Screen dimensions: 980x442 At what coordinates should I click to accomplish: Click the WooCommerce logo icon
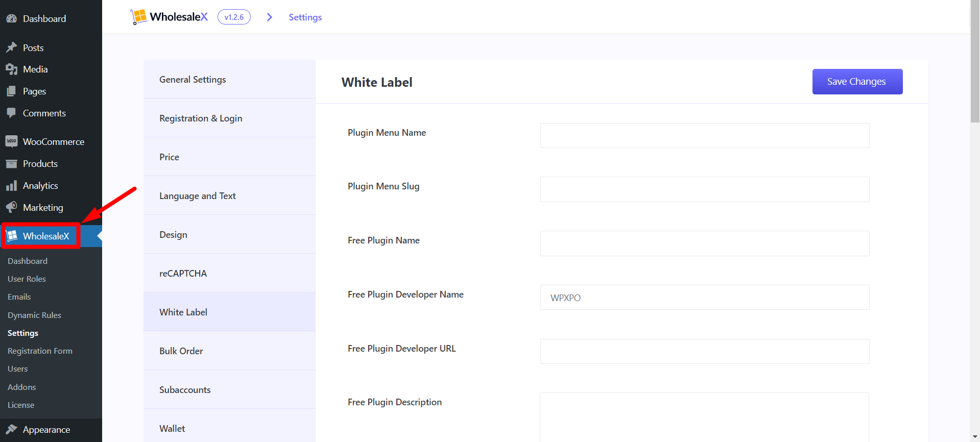point(12,141)
